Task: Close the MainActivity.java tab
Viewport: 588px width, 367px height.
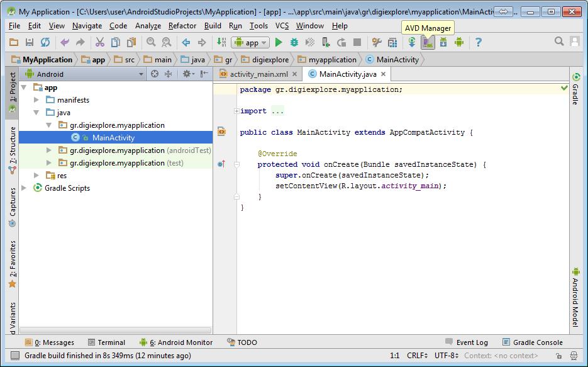Action: click(383, 74)
